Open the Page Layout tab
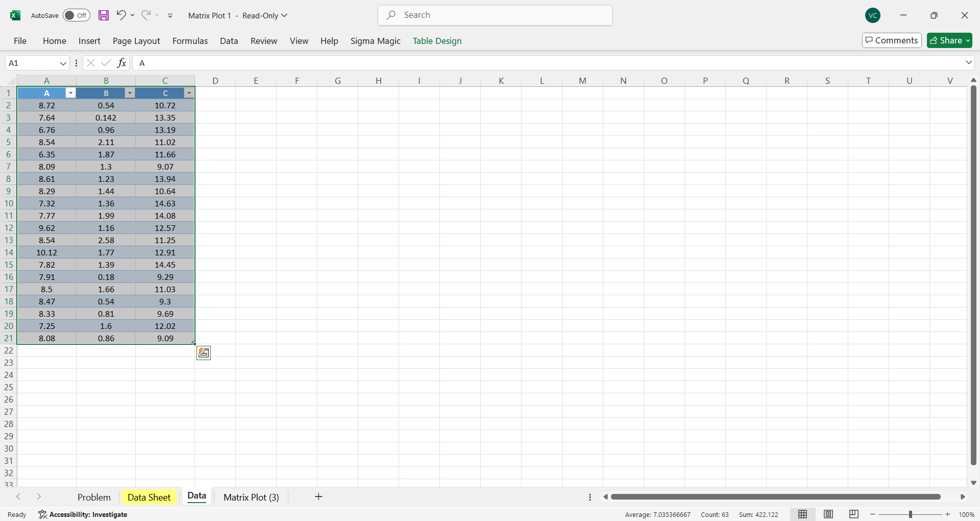Viewport: 980px width, 521px height. [x=136, y=41]
